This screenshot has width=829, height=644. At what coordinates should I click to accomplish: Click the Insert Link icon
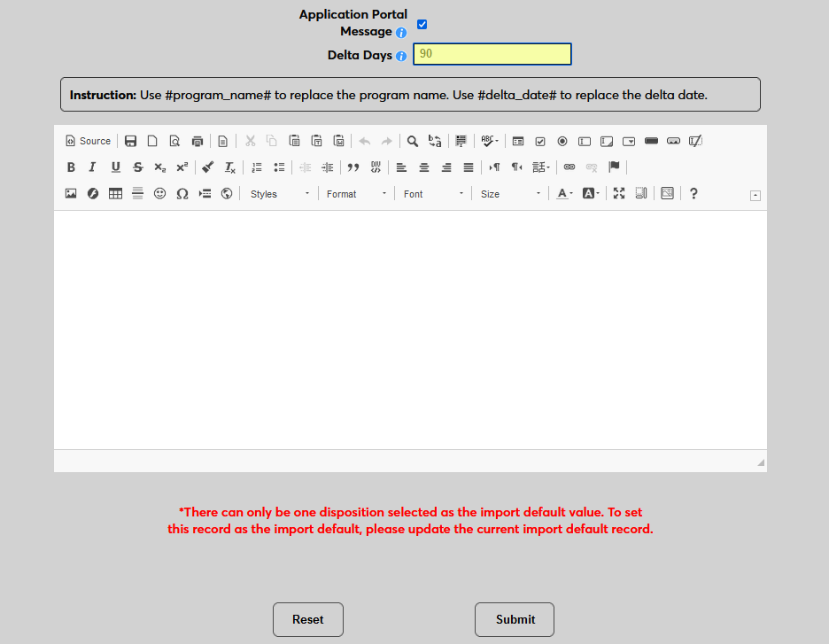coord(569,167)
